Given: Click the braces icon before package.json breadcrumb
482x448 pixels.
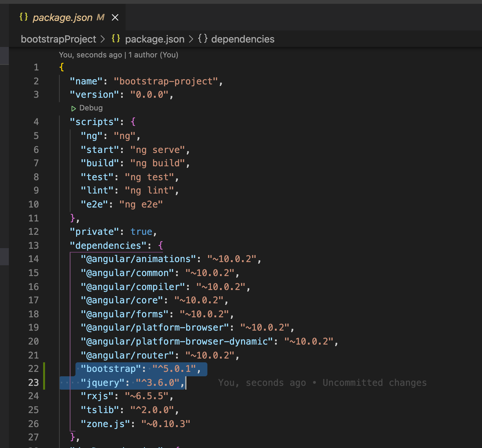Looking at the screenshot, I should [116, 39].
